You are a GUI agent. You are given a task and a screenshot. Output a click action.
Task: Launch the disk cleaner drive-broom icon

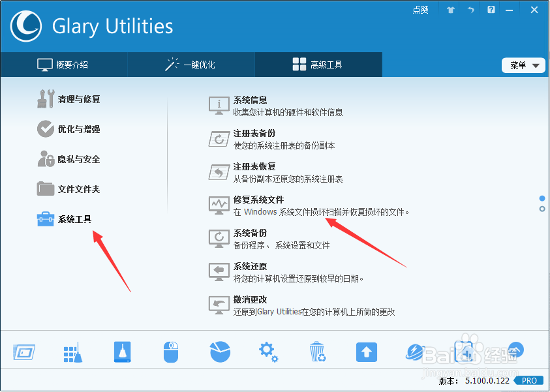coord(123,352)
